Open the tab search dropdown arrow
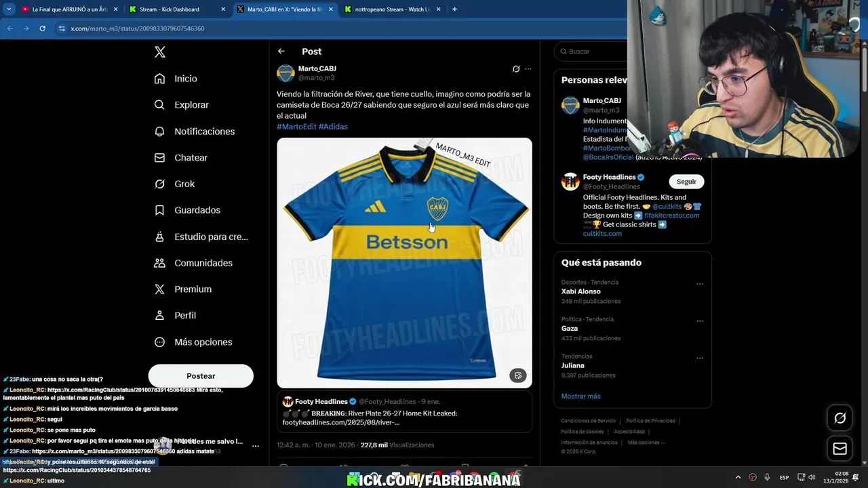The height and width of the screenshot is (488, 868). coord(9,9)
